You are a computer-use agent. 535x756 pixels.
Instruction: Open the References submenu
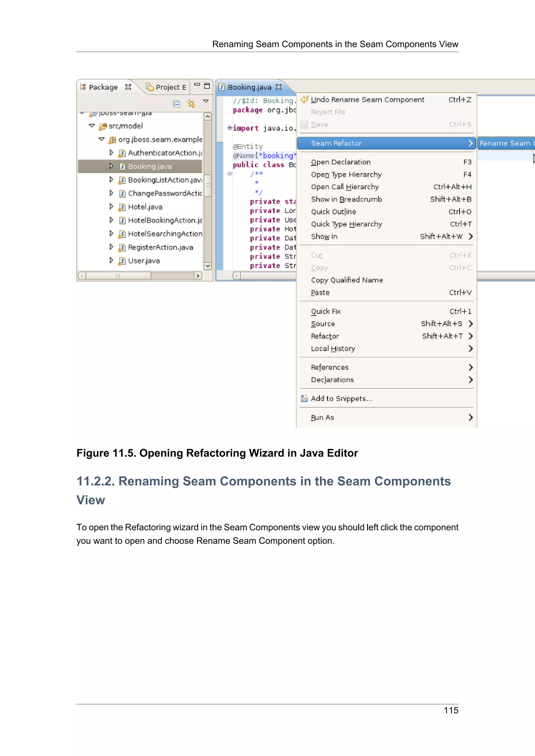click(x=386, y=368)
